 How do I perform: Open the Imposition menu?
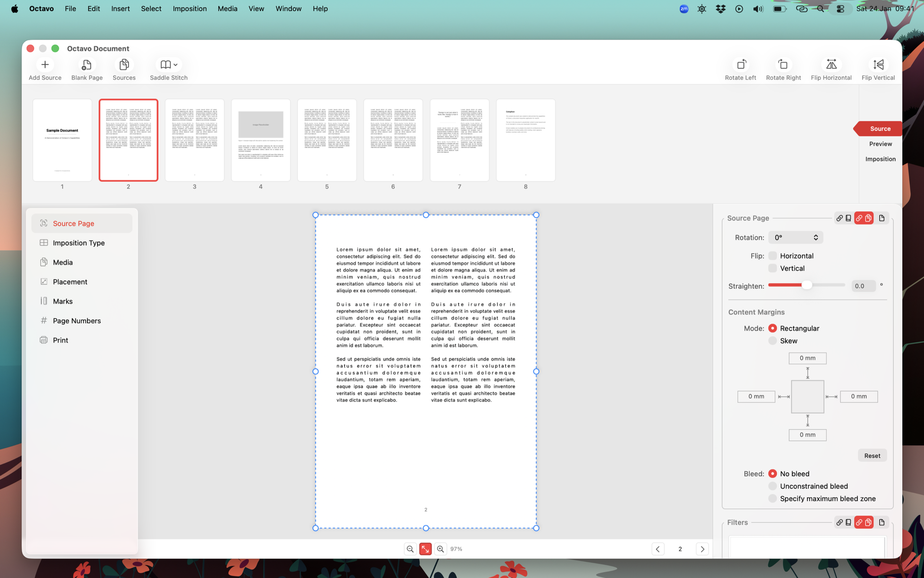190,9
